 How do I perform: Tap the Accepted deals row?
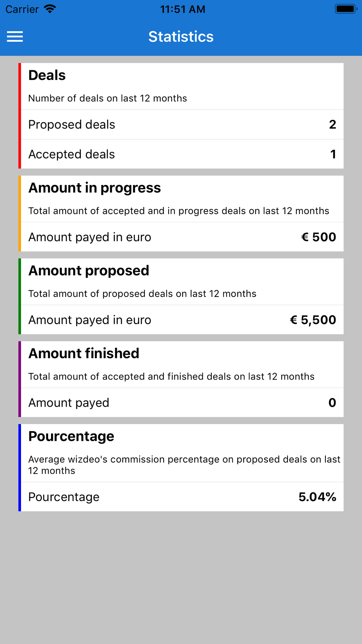(181, 154)
